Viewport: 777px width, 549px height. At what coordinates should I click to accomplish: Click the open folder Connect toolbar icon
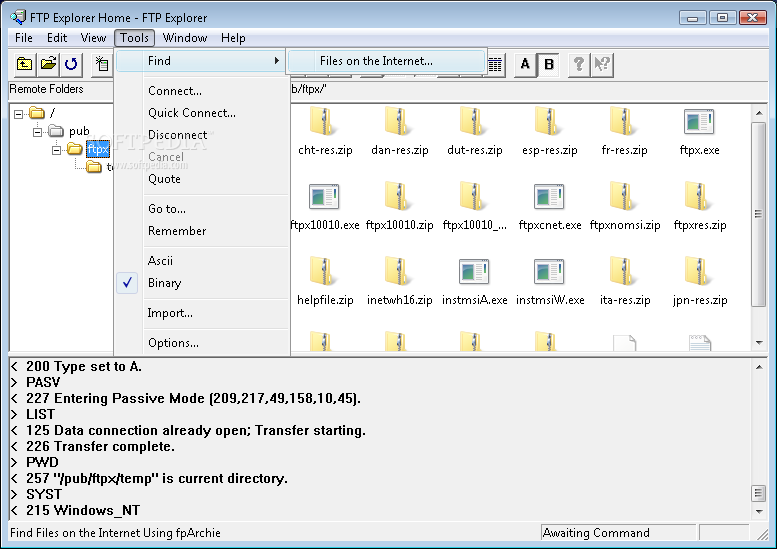click(48, 64)
